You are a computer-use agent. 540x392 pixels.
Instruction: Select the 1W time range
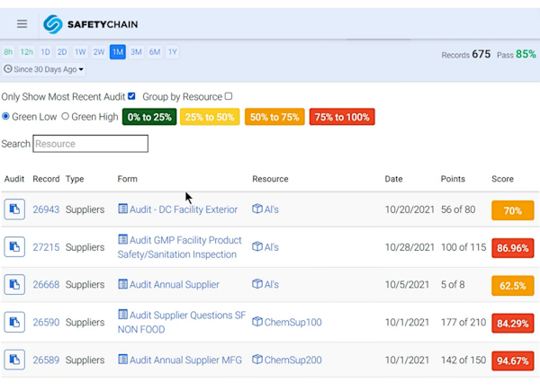[80, 52]
